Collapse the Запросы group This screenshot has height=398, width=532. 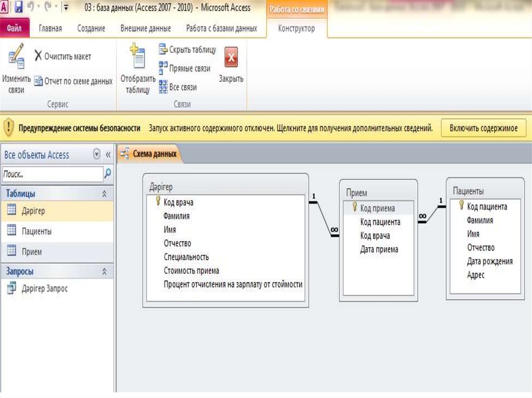click(104, 271)
